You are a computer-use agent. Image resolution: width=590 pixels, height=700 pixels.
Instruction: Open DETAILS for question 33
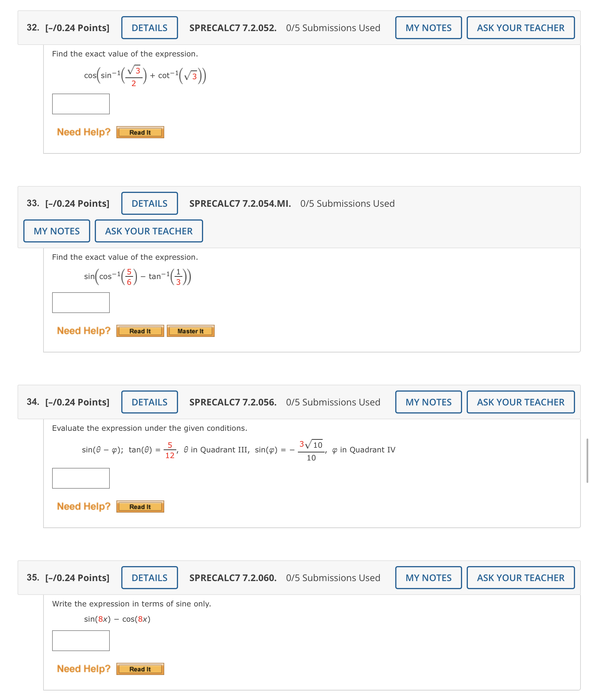[149, 203]
